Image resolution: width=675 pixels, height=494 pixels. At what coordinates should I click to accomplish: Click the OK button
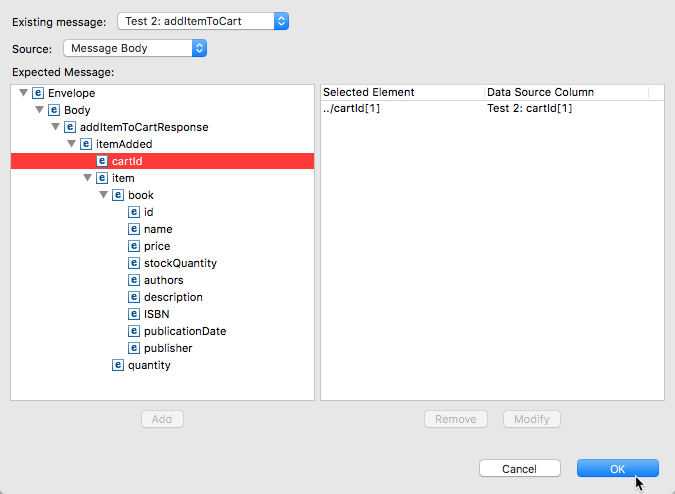click(618, 469)
